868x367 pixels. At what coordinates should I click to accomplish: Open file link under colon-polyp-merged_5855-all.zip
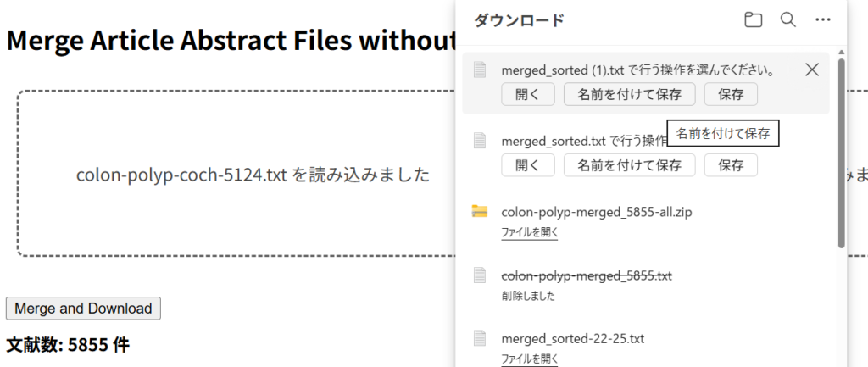coord(529,231)
